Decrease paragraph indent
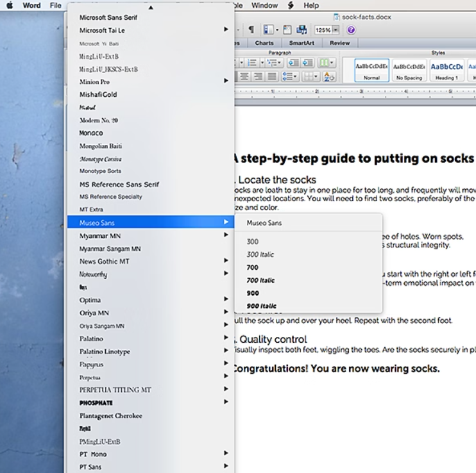Image resolution: width=476 pixels, height=473 pixels. tap(293, 63)
